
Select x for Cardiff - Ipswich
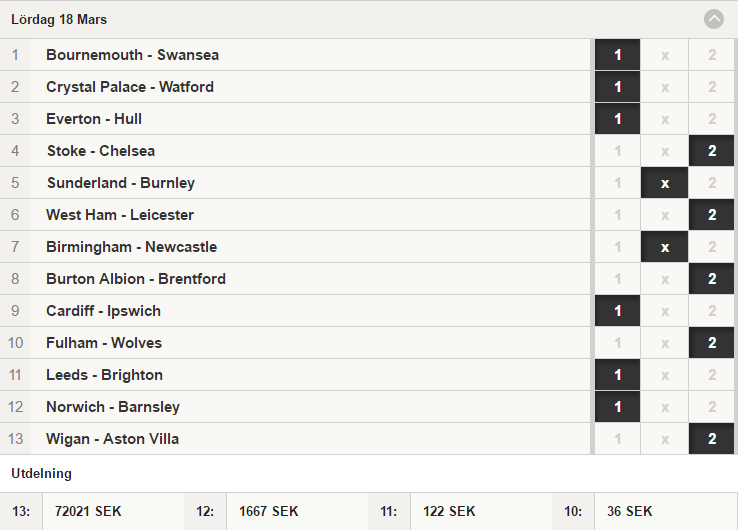click(665, 311)
